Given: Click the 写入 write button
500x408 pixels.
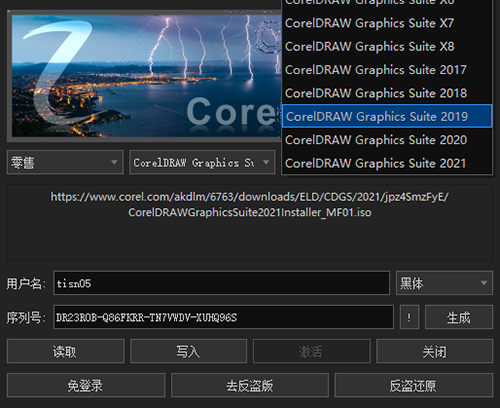Looking at the screenshot, I should [188, 351].
